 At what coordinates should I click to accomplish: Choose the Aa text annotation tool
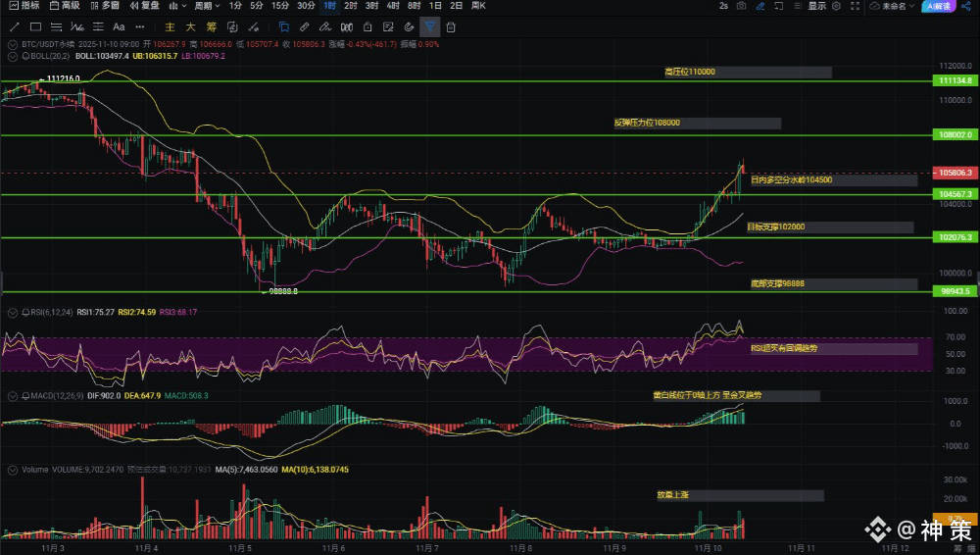pos(119,26)
